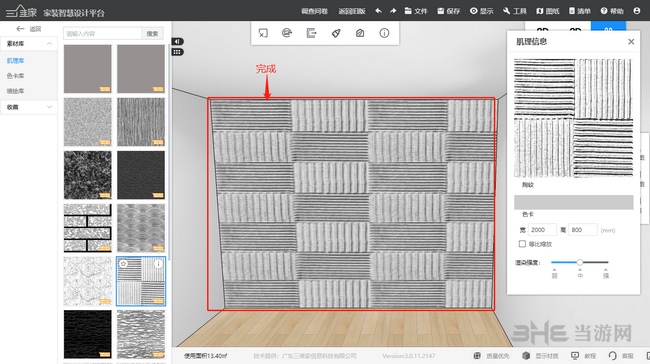This screenshot has width=650, height=364.
Task: Collapse the left panel with arrow toggle
Action: pyautogui.click(x=177, y=41)
